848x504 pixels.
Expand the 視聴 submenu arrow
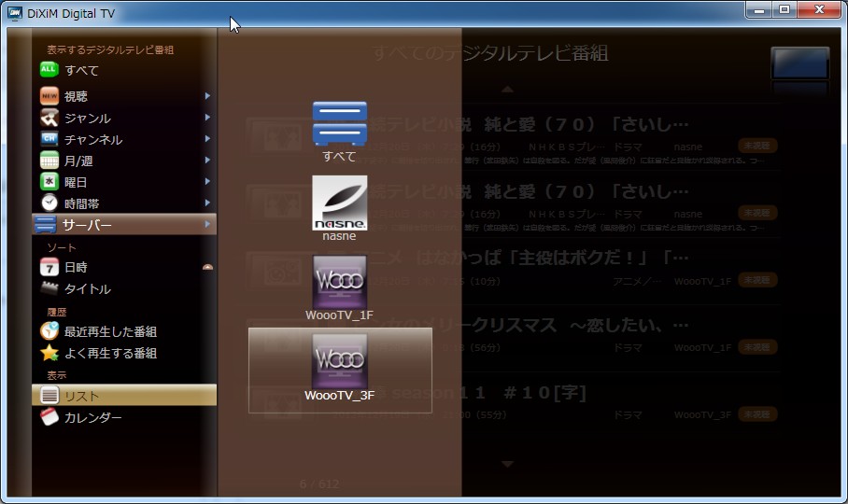coord(207,96)
